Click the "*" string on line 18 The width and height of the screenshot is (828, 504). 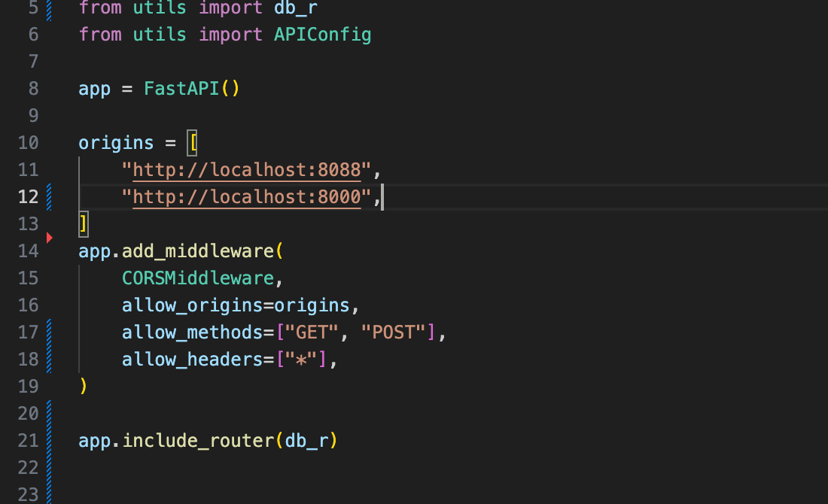(301, 360)
